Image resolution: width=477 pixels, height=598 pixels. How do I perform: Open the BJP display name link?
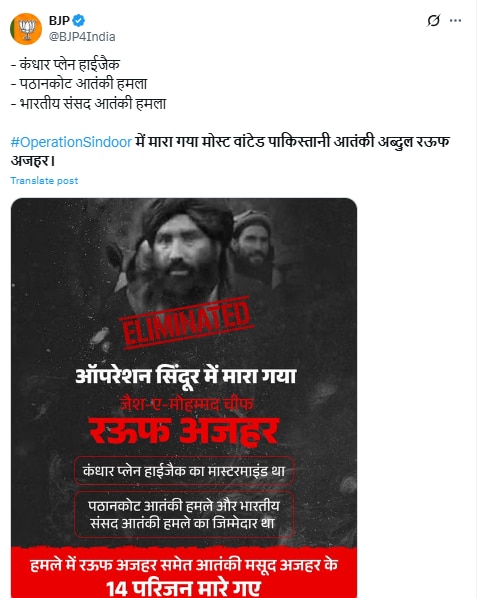click(59, 20)
